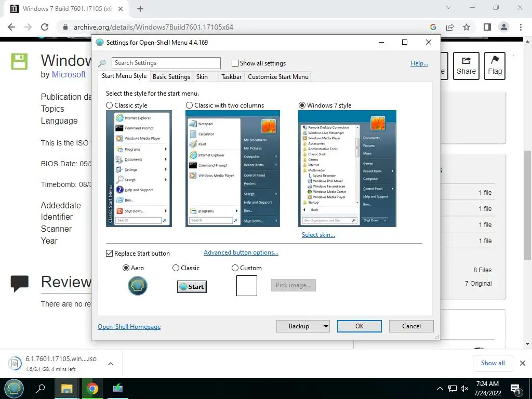Bookmark this page with star icon

tap(467, 27)
